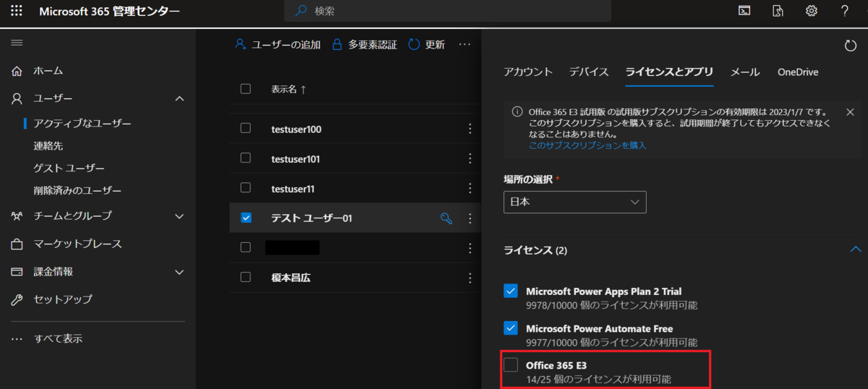
Task: Open testuser100 user name
Action: pos(296,129)
